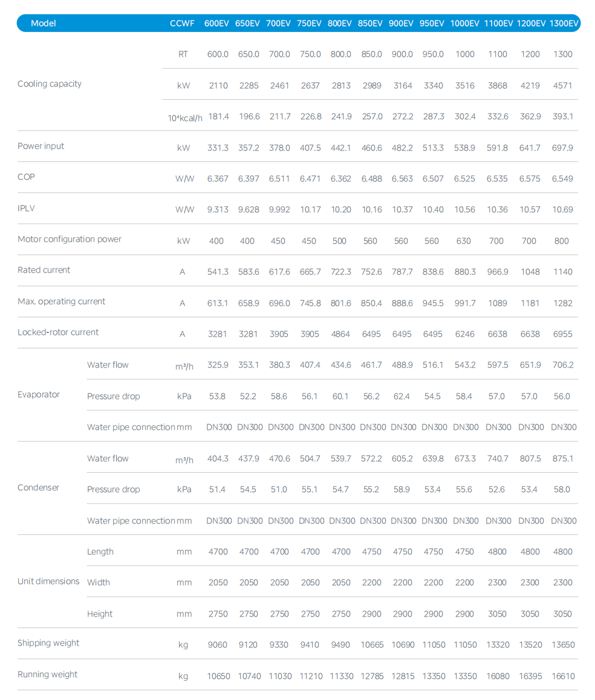Click the 1000EV column header

pyautogui.click(x=464, y=23)
